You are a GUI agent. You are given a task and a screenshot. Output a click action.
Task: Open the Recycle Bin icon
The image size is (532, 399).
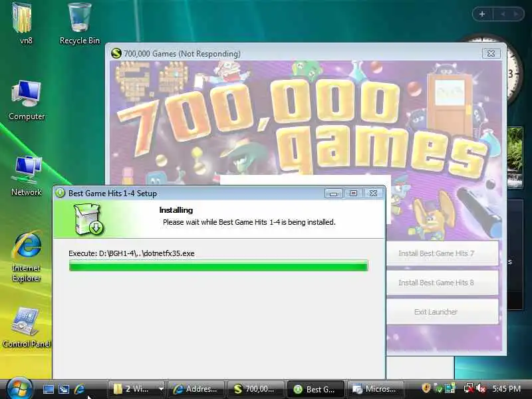click(x=80, y=23)
